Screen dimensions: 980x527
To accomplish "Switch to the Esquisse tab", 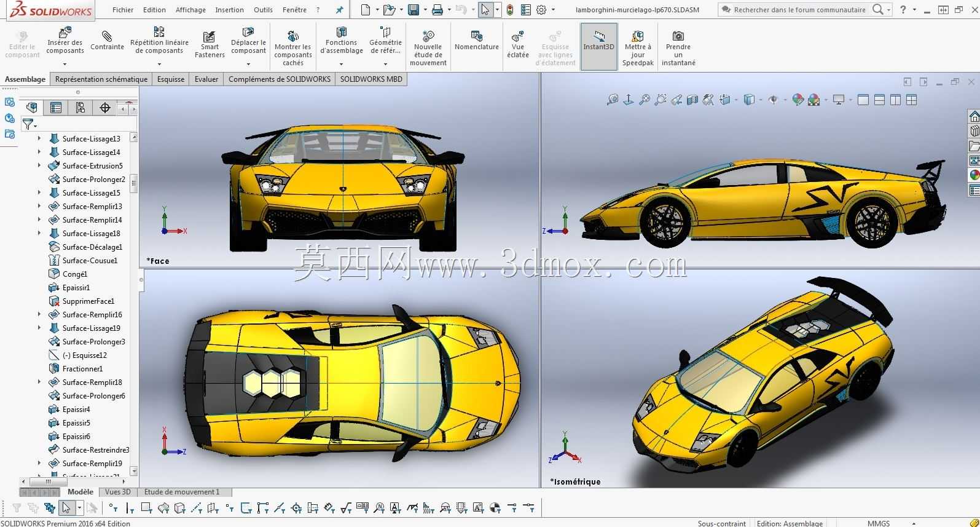I will pos(171,79).
